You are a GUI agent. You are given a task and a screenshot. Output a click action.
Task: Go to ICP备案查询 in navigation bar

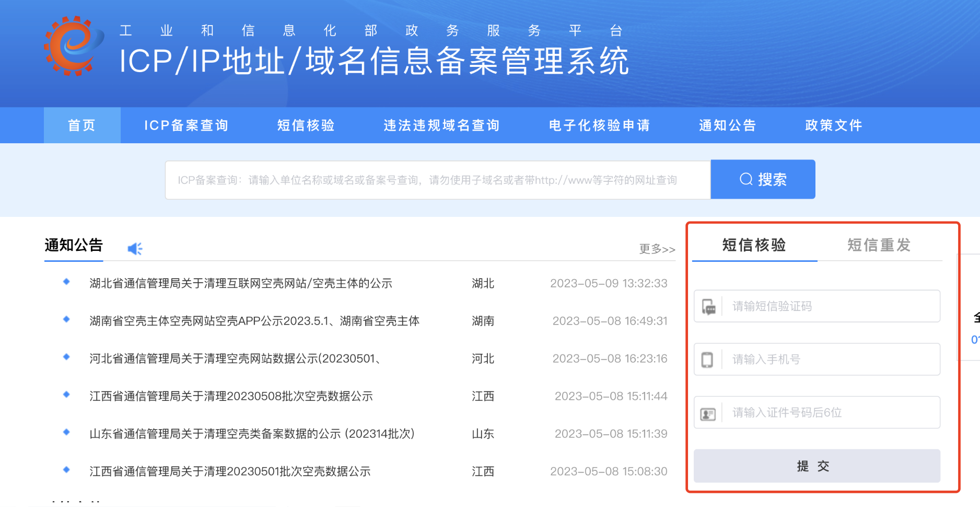click(x=186, y=125)
